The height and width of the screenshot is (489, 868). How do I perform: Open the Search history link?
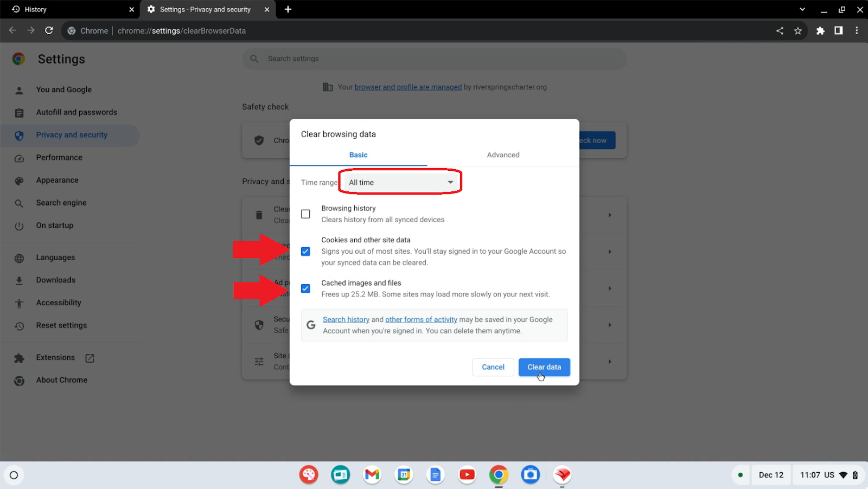[346, 320]
